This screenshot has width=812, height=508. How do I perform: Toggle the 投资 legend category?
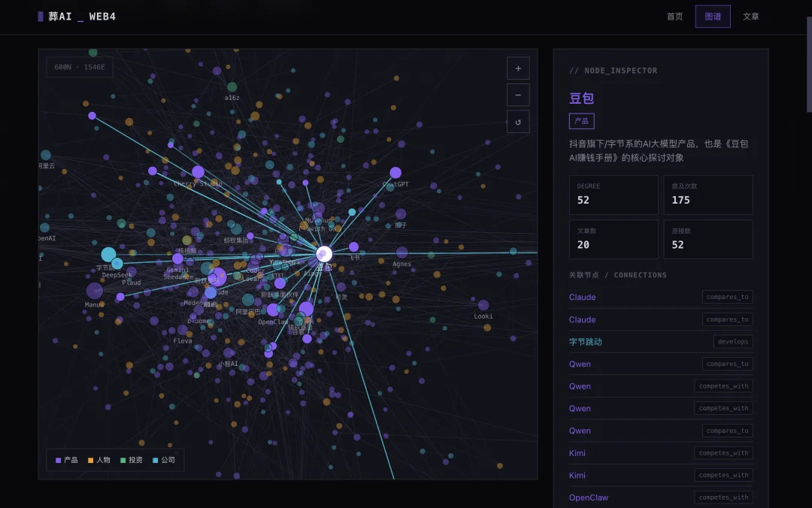[131, 460]
